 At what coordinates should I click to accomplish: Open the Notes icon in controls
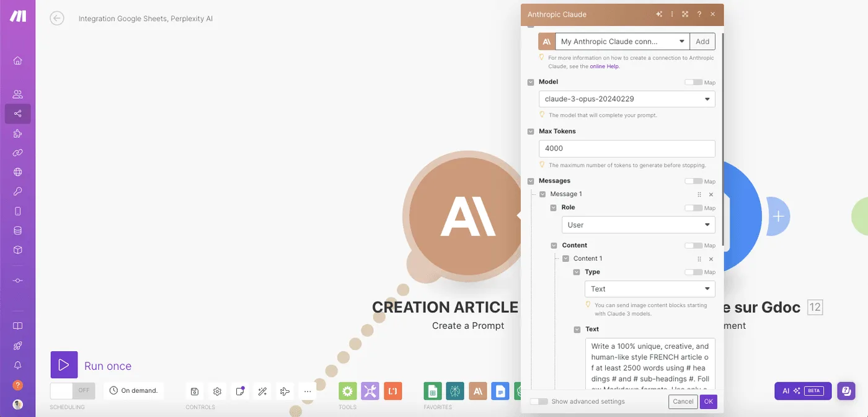click(240, 391)
